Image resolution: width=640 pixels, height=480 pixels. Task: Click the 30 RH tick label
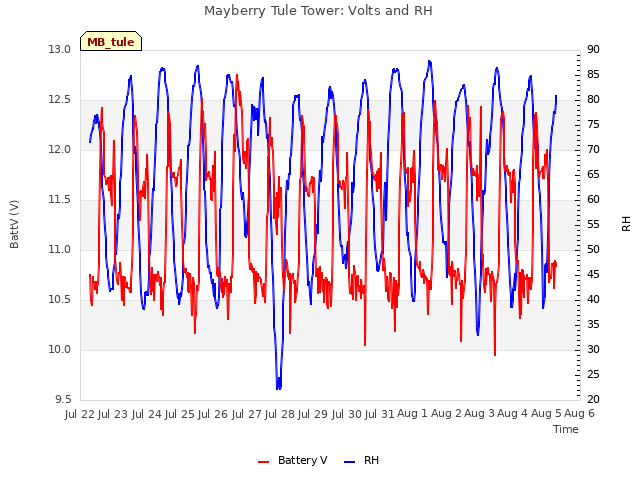pyautogui.click(x=593, y=349)
